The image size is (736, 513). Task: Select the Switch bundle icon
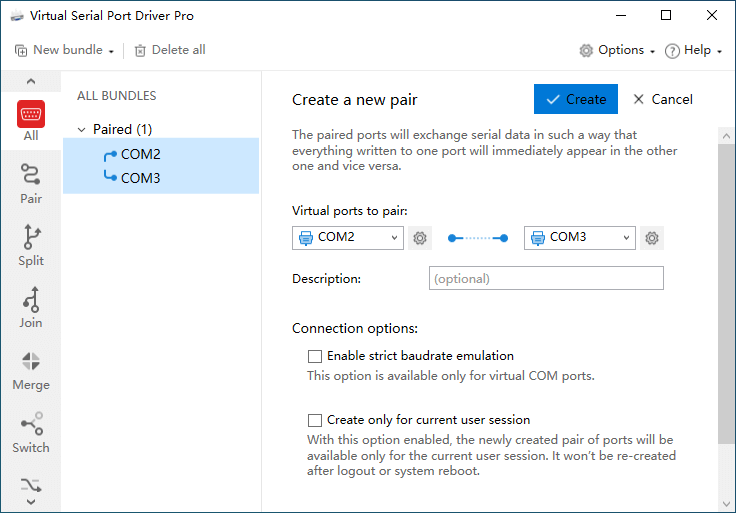coord(31,433)
